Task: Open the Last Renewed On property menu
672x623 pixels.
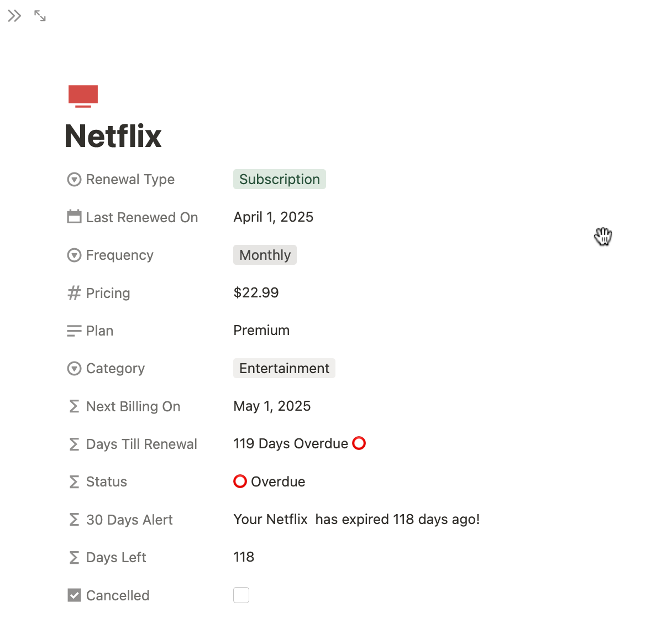Action: point(142,217)
